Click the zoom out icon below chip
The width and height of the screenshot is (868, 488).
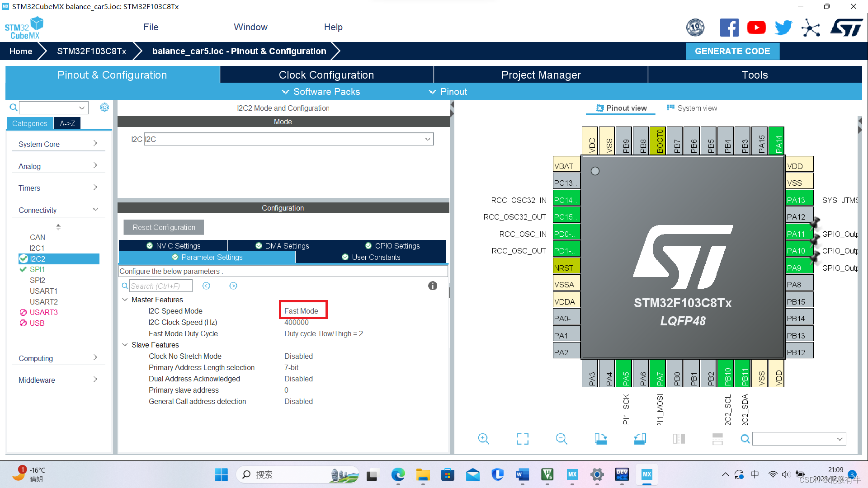[561, 439]
